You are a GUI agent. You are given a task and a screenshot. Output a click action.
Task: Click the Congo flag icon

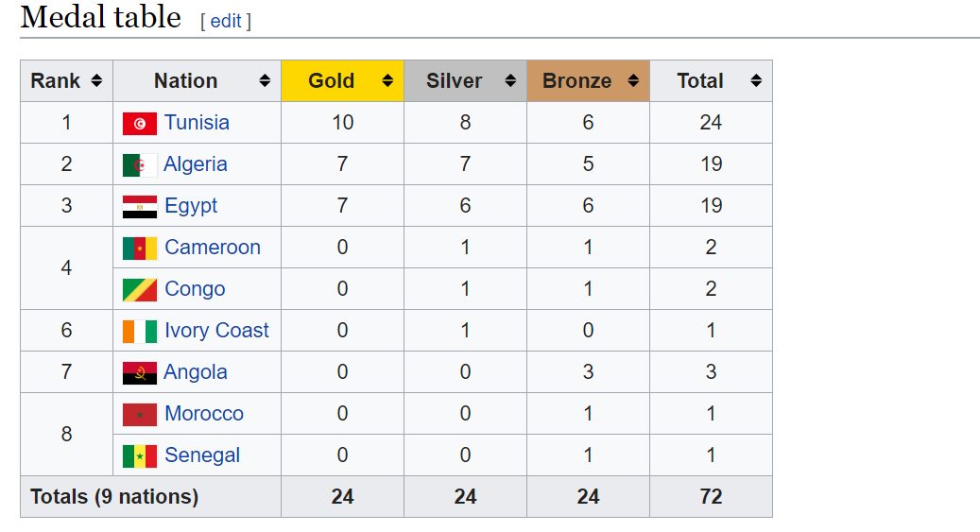click(139, 289)
